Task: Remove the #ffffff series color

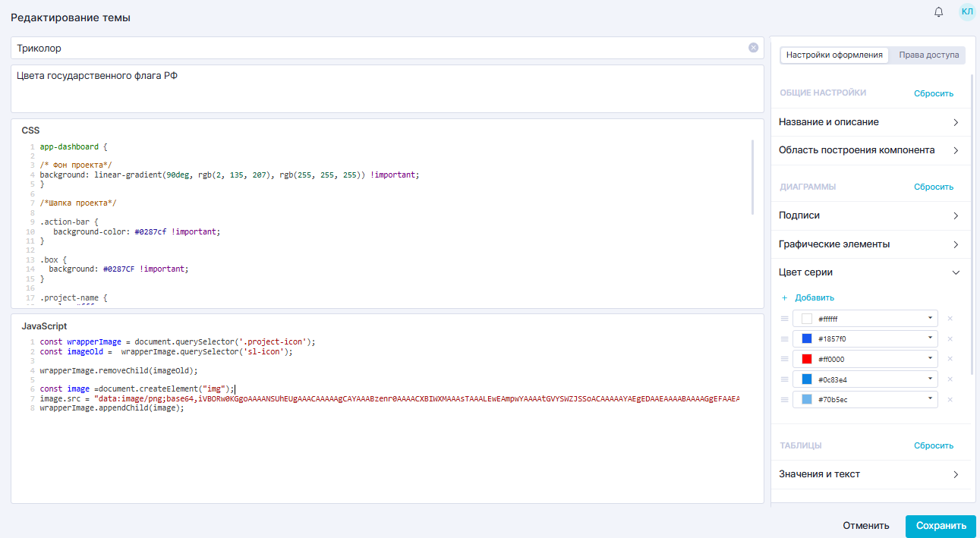Action: point(950,319)
